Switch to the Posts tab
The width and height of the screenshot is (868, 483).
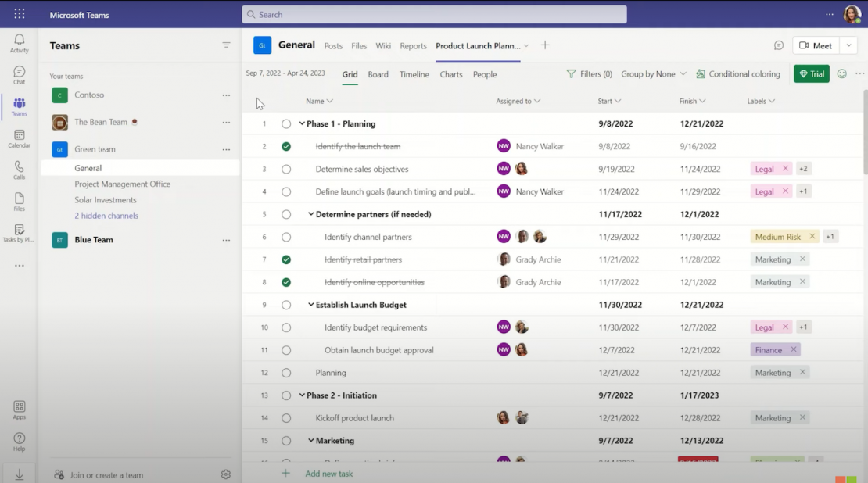click(x=332, y=45)
